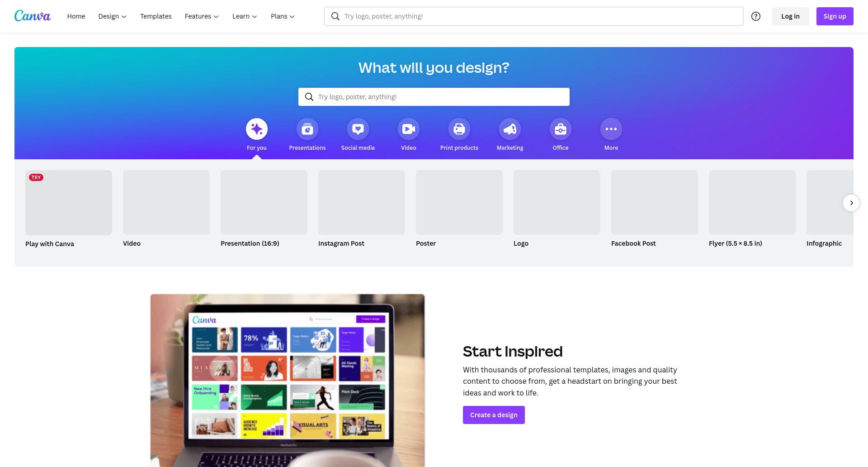The height and width of the screenshot is (467, 868).
Task: Select the Print products printer icon
Action: 459,129
